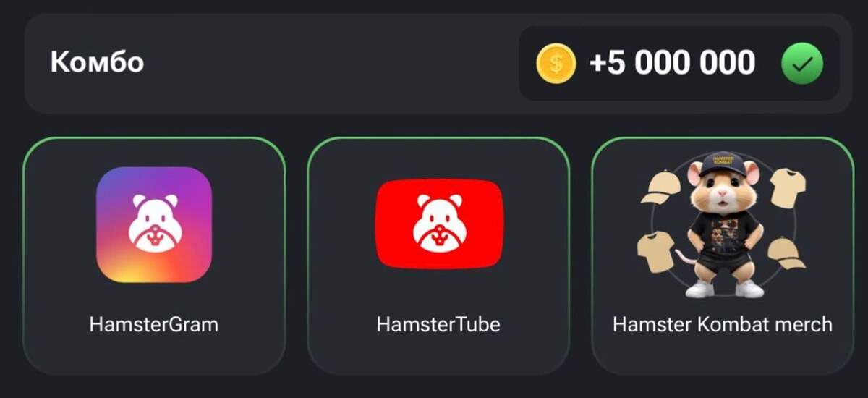Image resolution: width=868 pixels, height=398 pixels.
Task: Open the red HamsterTube play icon
Action: [438, 224]
